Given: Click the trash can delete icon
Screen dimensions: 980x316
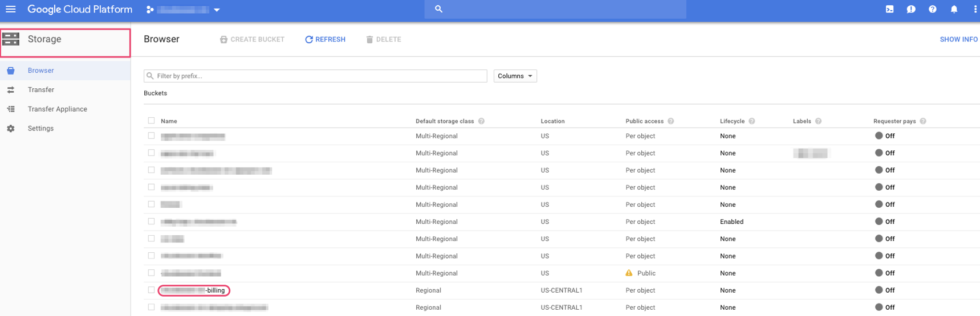Looking at the screenshot, I should pyautogui.click(x=369, y=39).
